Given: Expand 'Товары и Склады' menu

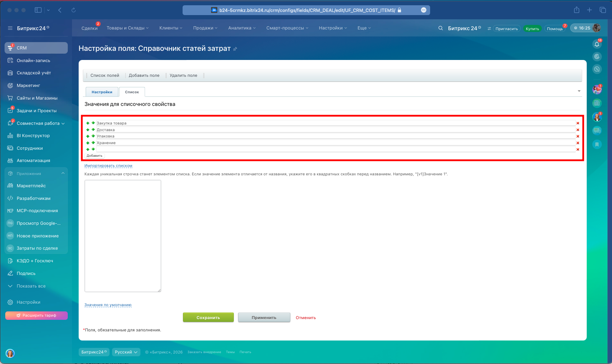Looking at the screenshot, I should 127,28.
